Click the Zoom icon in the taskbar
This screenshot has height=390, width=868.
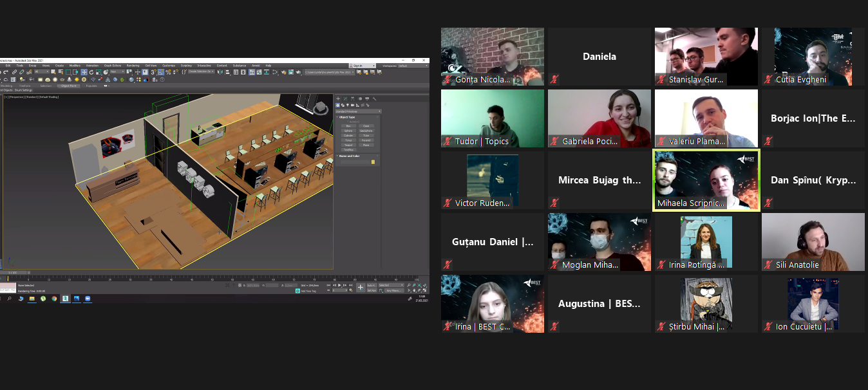coord(88,299)
